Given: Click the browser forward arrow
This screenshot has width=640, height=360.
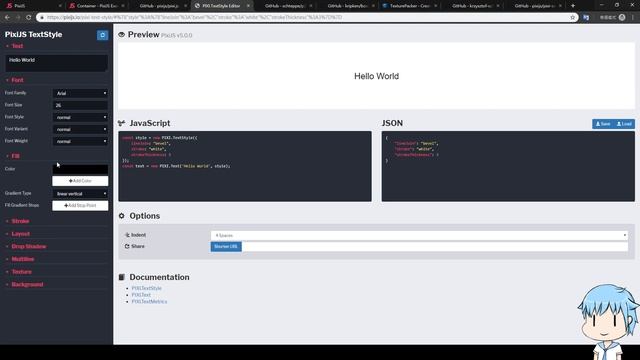Looking at the screenshot, I should tap(18, 18).
